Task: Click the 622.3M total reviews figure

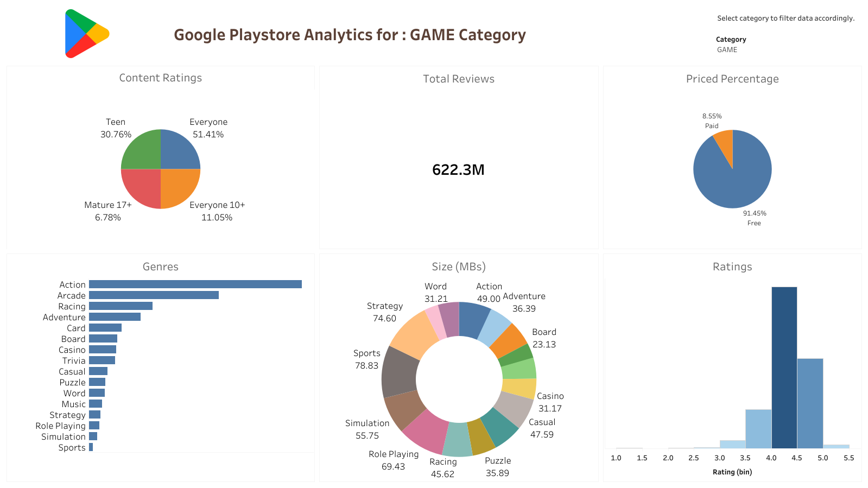Action: tap(458, 170)
